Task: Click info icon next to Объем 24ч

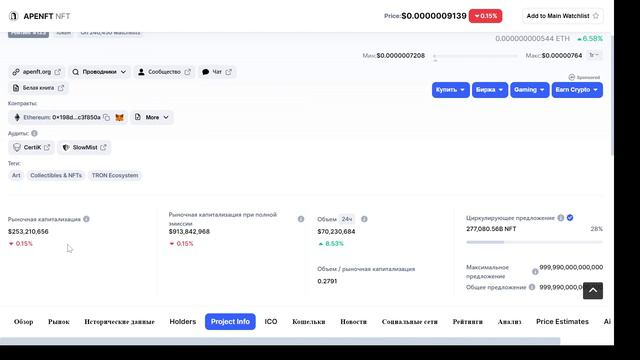Action: [x=364, y=219]
